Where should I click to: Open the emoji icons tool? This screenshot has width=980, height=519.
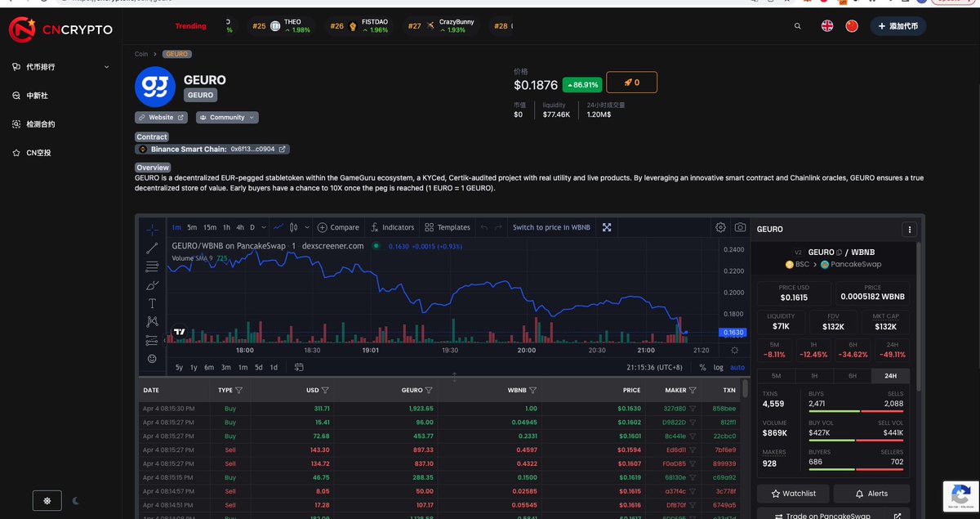[x=152, y=359]
